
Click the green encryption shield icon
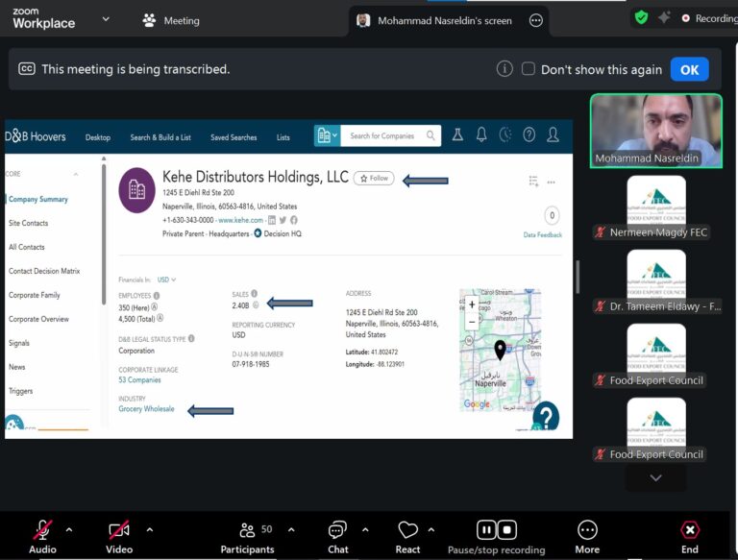[641, 17]
